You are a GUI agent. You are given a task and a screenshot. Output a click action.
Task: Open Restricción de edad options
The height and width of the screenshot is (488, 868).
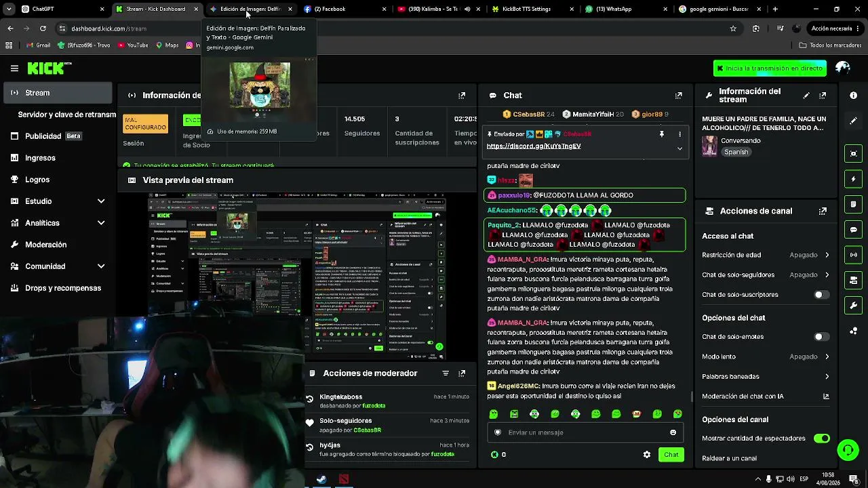pyautogui.click(x=766, y=255)
